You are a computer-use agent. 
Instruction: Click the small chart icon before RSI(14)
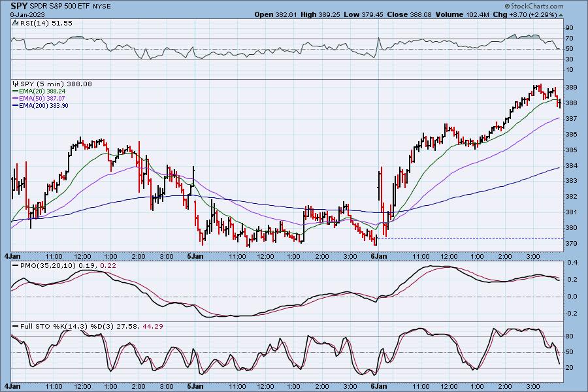(15, 23)
